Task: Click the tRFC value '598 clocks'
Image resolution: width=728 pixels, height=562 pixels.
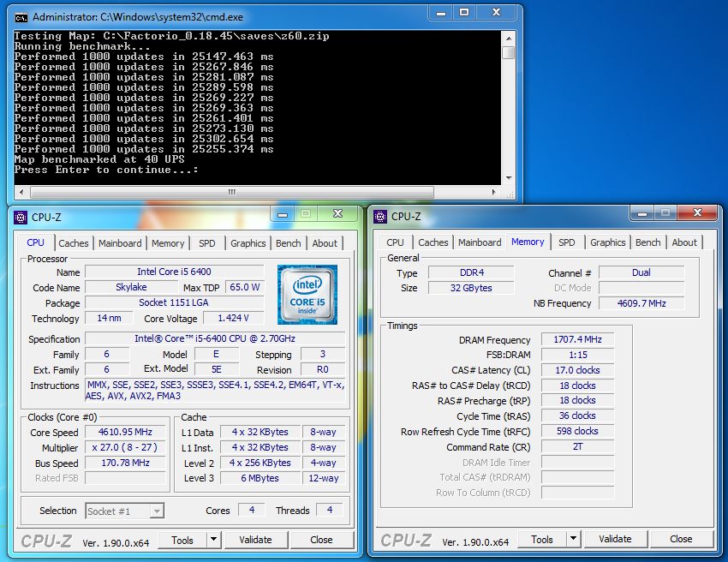Action: click(x=577, y=431)
